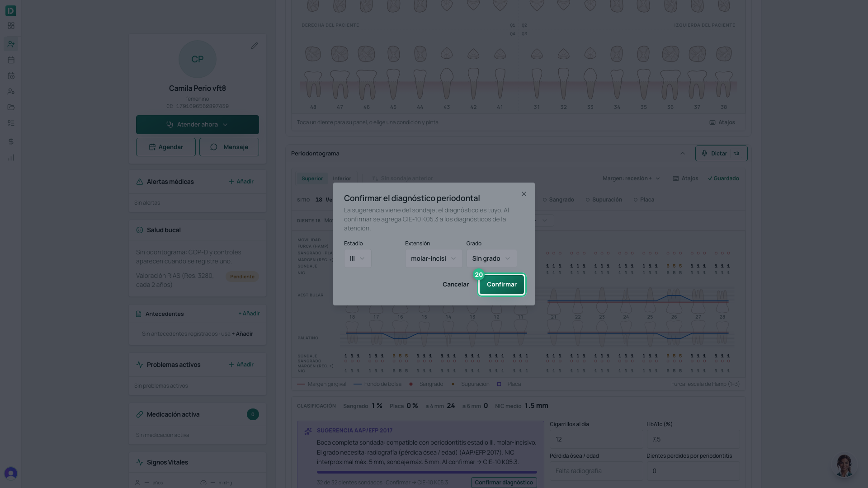
Task: Click the Pérdida ósea / edad field
Action: 596,471
